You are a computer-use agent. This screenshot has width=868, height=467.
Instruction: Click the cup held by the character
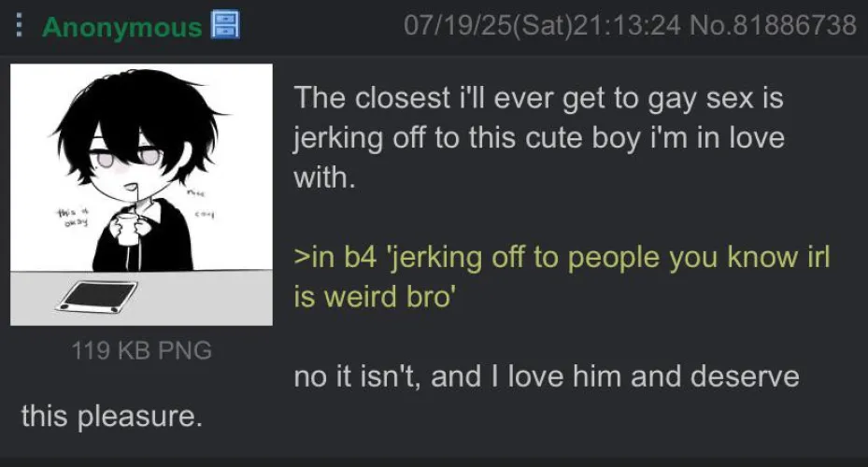click(127, 227)
